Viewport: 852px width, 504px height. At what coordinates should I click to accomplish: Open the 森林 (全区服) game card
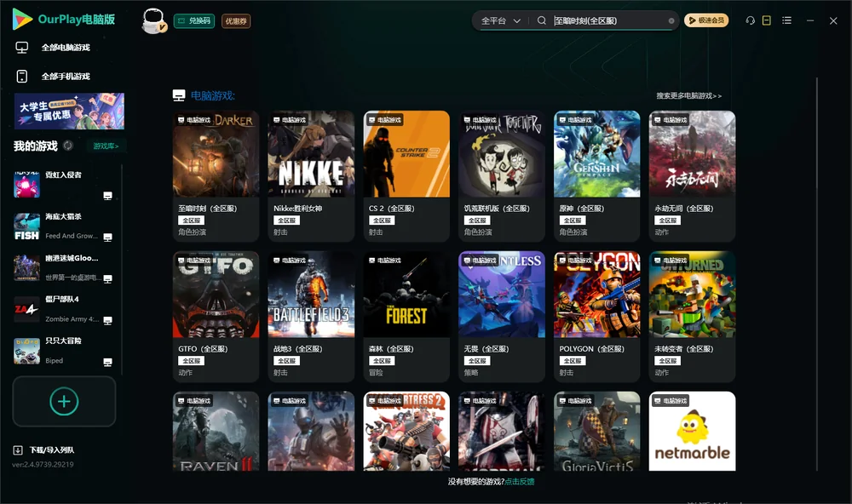[x=406, y=317]
